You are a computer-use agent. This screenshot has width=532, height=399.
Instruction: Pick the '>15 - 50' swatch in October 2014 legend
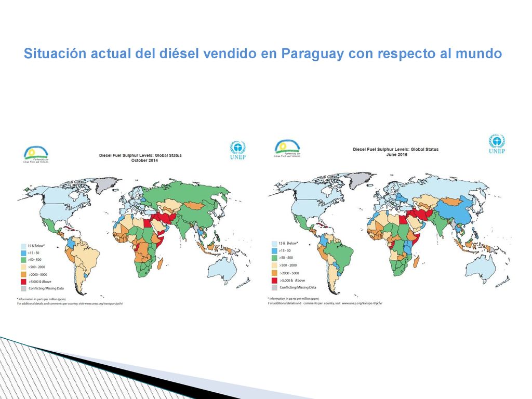pos(23,253)
